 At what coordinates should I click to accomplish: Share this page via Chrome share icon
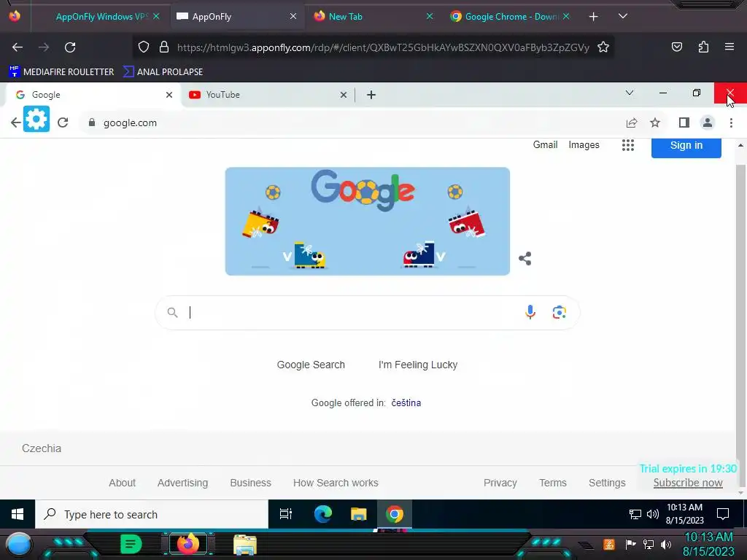[632, 122]
